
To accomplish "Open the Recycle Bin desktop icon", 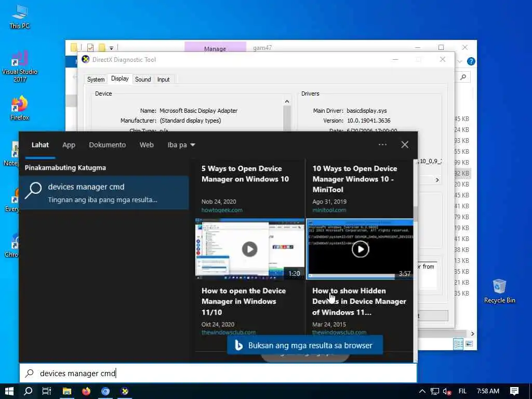I will 499,291.
